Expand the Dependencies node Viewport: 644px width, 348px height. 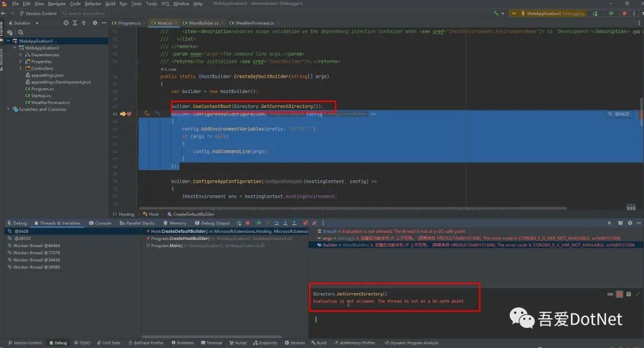point(20,55)
